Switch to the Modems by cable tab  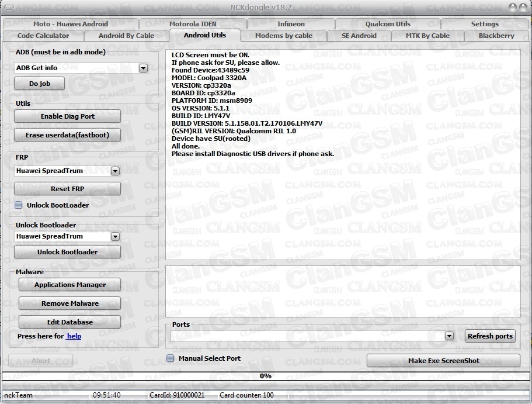pos(284,36)
